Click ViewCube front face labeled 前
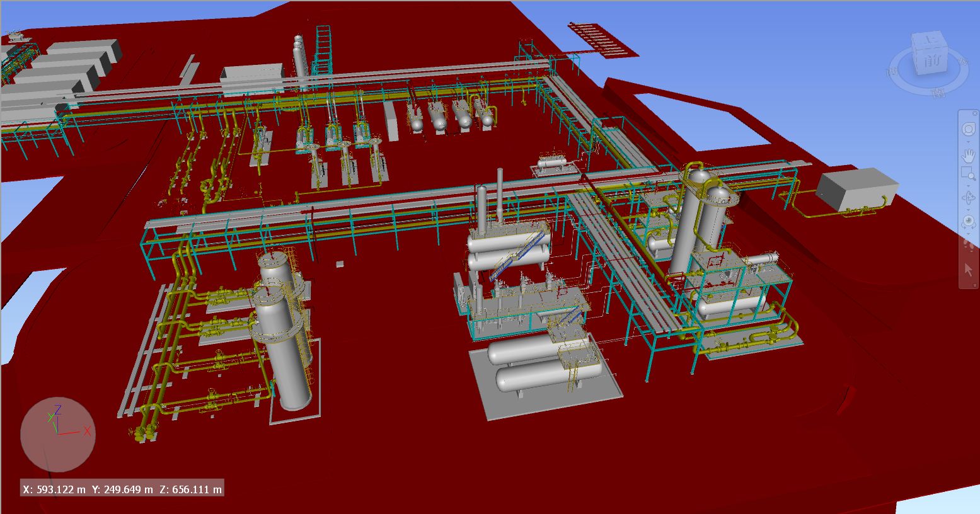This screenshot has width=980, height=514. coord(933,61)
